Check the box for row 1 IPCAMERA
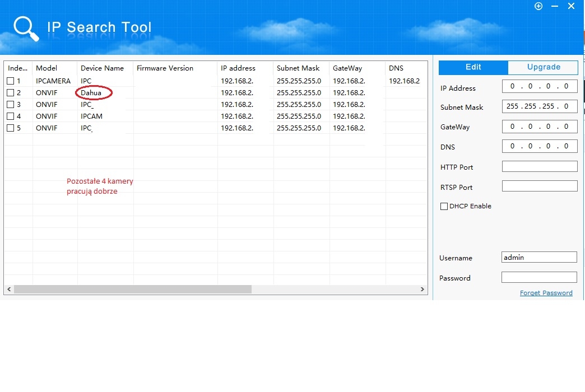This screenshot has width=585, height=392. click(11, 81)
